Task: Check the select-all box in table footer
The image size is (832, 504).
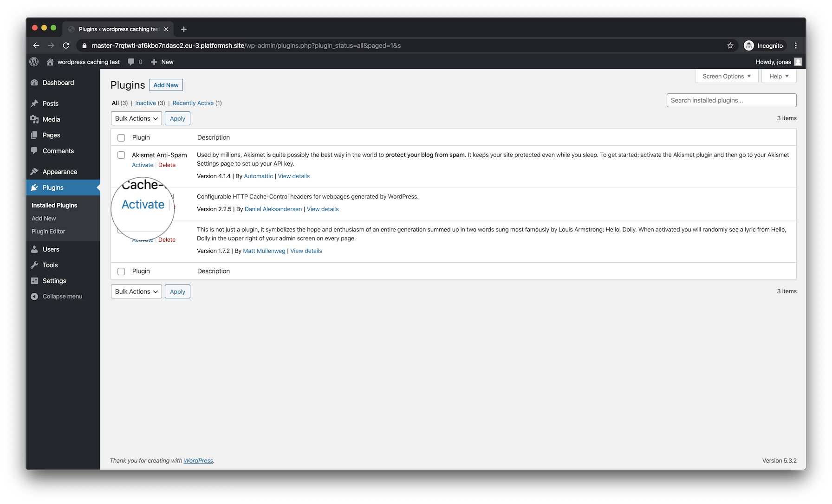Action: click(121, 271)
